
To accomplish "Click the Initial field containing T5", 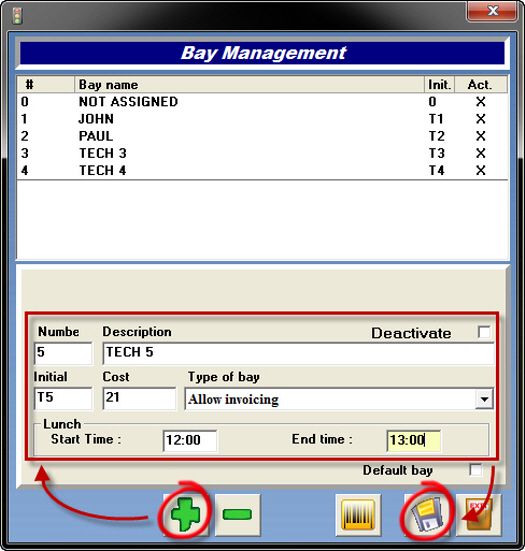I will (x=63, y=398).
